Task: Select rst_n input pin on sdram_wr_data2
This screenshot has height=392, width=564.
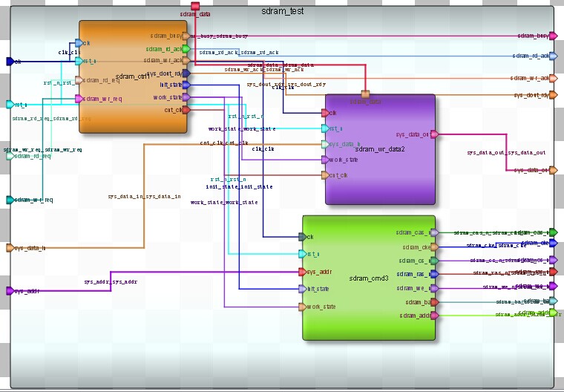Action: coord(325,128)
